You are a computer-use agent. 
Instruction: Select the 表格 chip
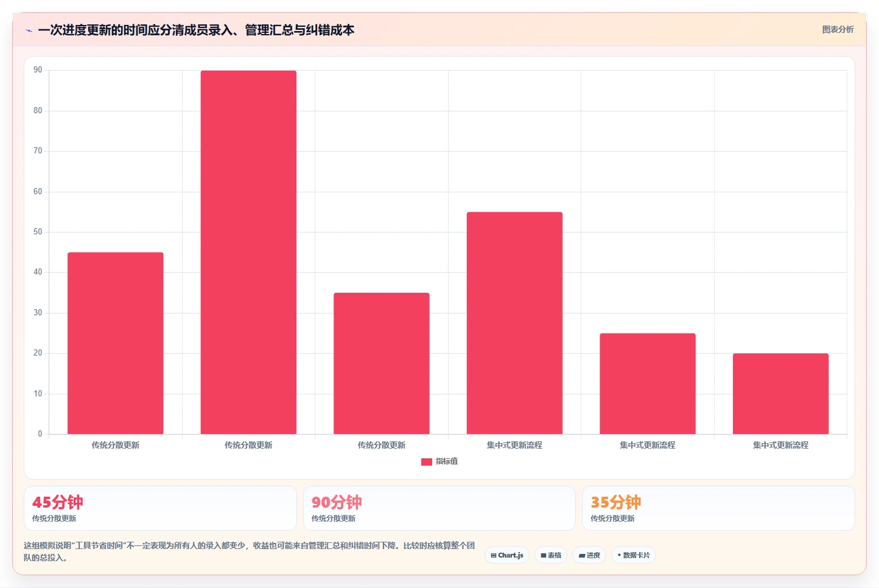pos(551,555)
